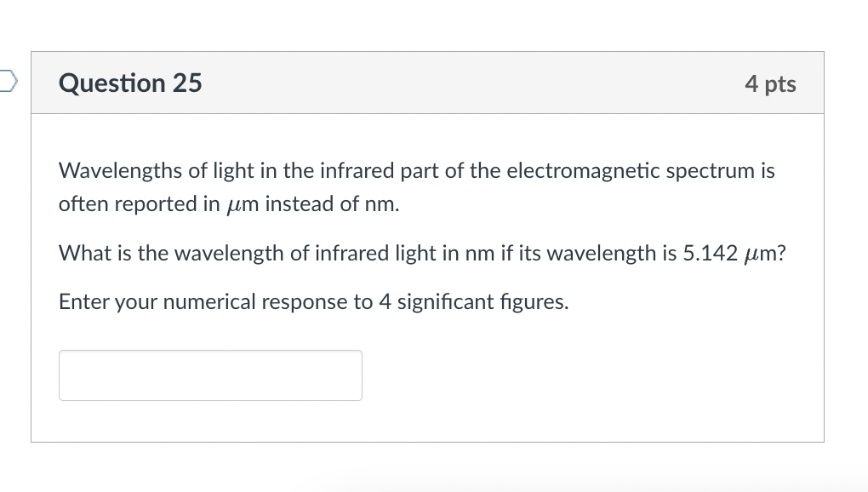Screen dimensions: 868x492
Task: Click the infrared spectrum sentence
Action: coord(415,170)
